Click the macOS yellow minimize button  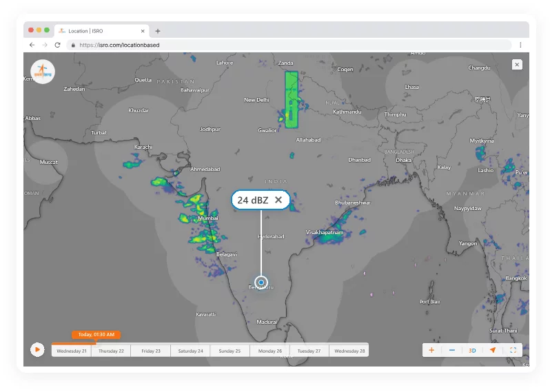pos(39,30)
